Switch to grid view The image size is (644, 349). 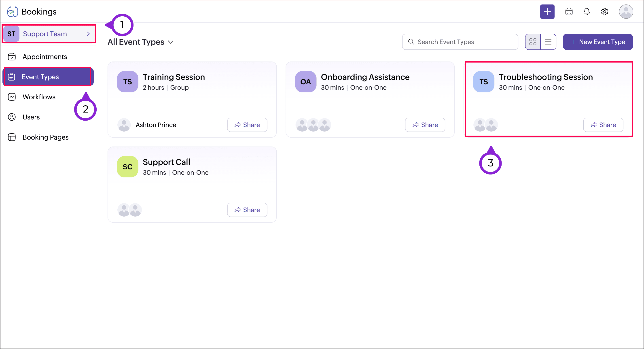[x=533, y=42]
